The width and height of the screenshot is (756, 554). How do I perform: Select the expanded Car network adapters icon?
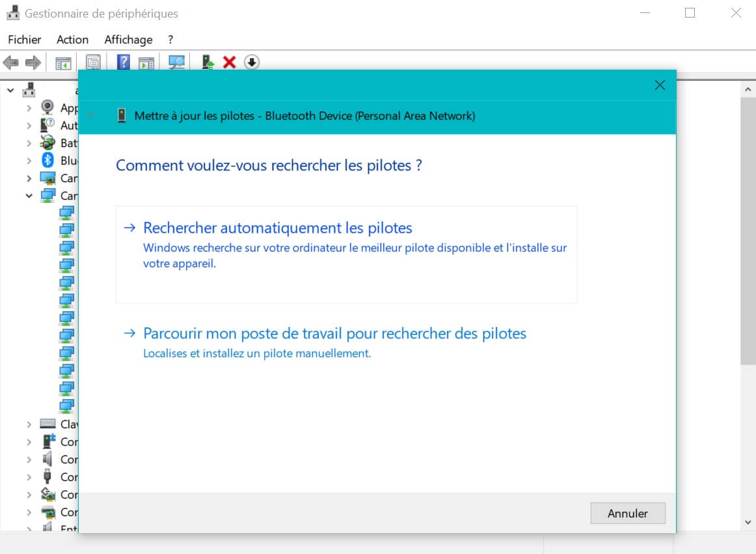click(x=47, y=195)
